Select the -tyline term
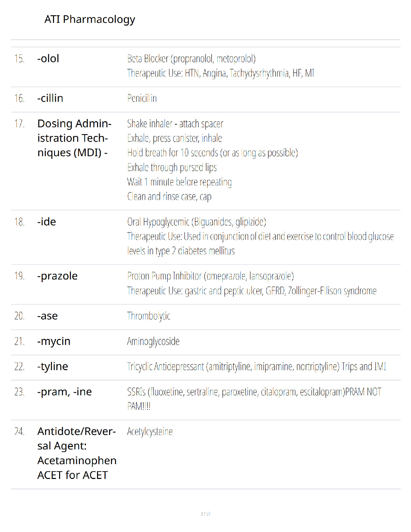The height and width of the screenshot is (532, 411). point(53,366)
